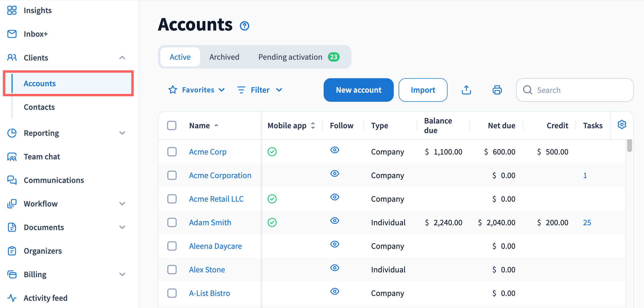The width and height of the screenshot is (644, 308).
Task: Toggle follow eye for Acme Corp
Action: click(335, 150)
